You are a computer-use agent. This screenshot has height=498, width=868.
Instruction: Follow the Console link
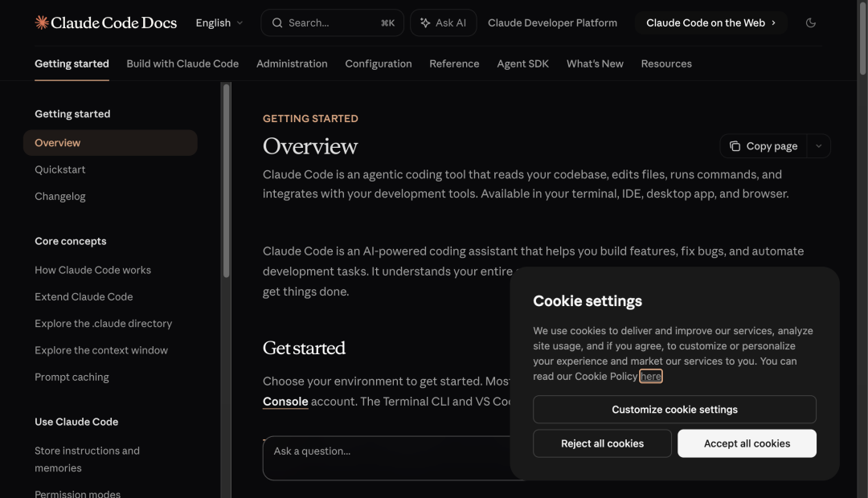tap(285, 402)
